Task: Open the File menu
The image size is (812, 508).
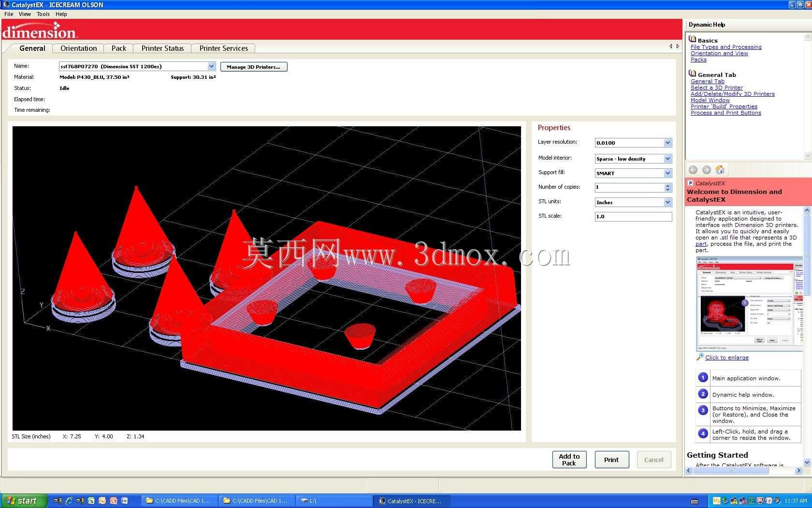Action: (9, 14)
